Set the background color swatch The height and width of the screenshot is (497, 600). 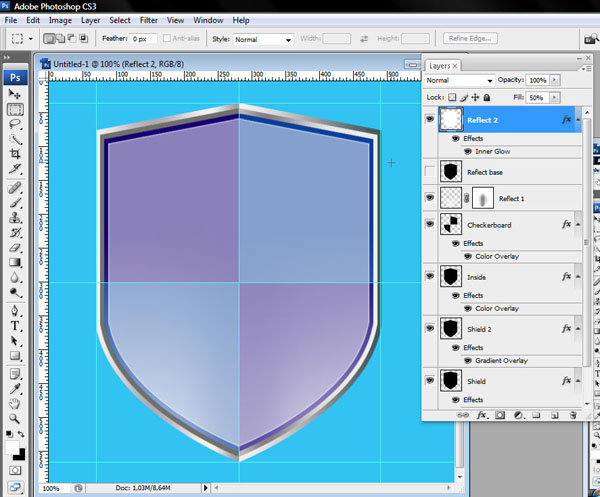pyautogui.click(x=20, y=455)
